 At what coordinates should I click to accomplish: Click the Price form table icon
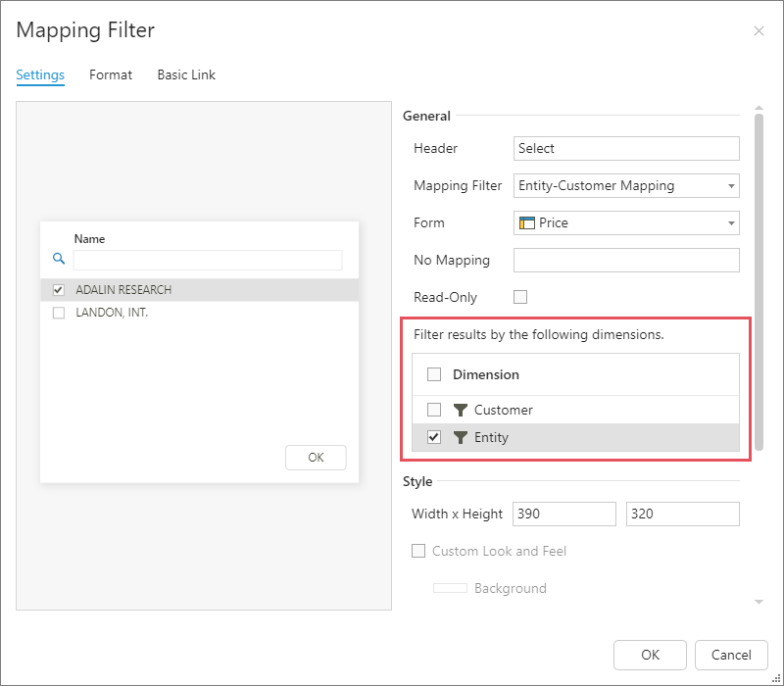tap(526, 222)
